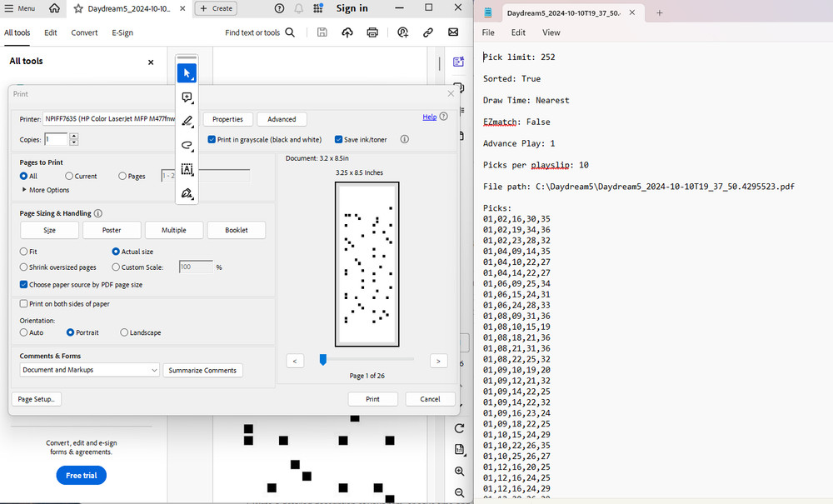Click the upload to cloud icon

[x=347, y=32]
